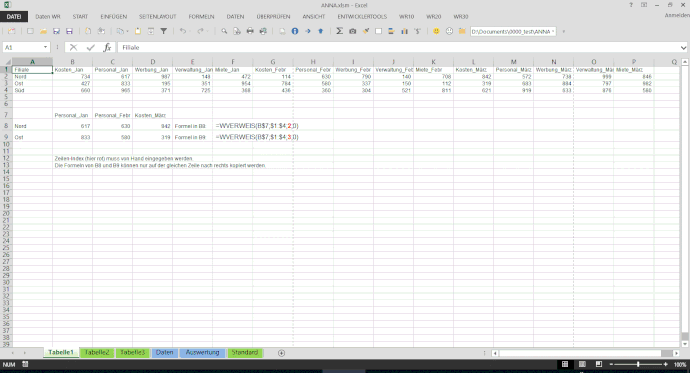The height and width of the screenshot is (373, 690).
Task: Open the Name Box dropdown arrow
Action: pos(45,48)
